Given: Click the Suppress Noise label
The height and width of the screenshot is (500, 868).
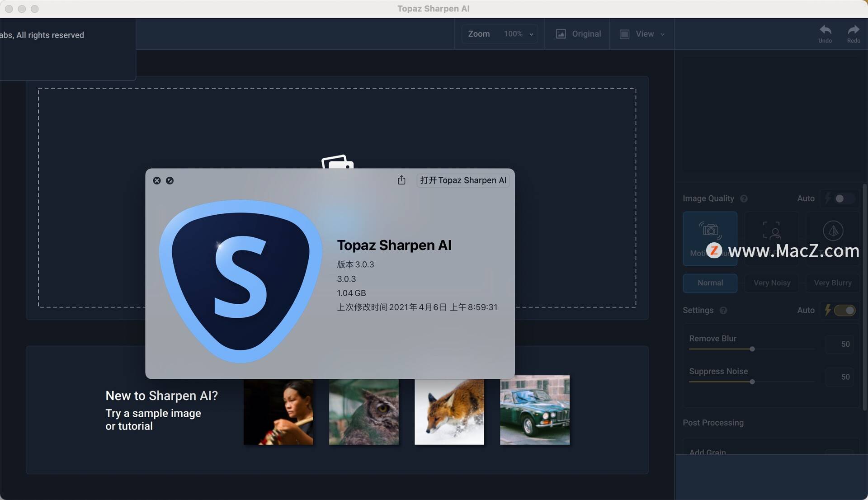Looking at the screenshot, I should tap(718, 371).
